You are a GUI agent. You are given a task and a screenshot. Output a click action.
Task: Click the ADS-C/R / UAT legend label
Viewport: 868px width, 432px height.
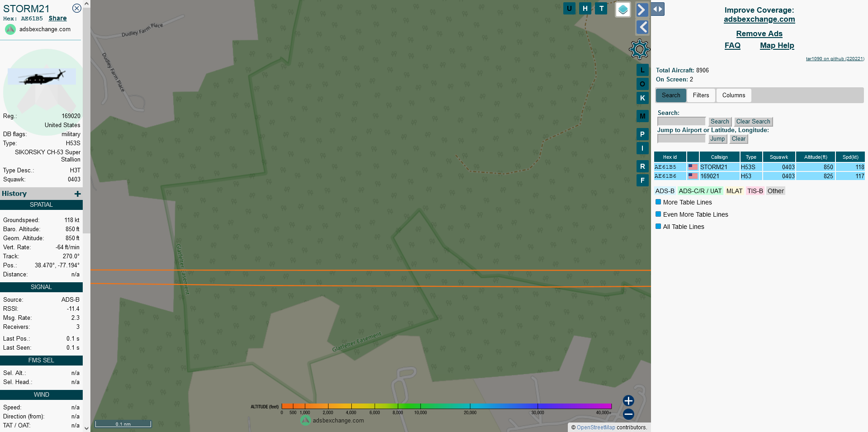tap(700, 191)
